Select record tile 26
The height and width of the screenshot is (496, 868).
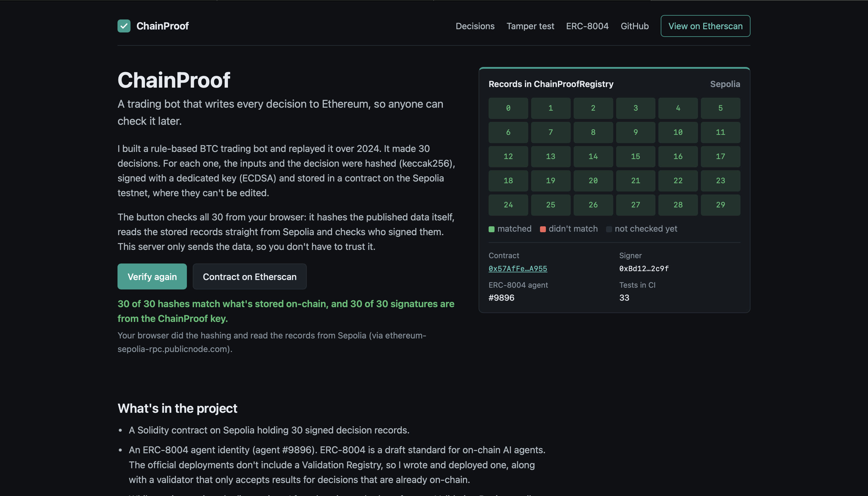593,205
